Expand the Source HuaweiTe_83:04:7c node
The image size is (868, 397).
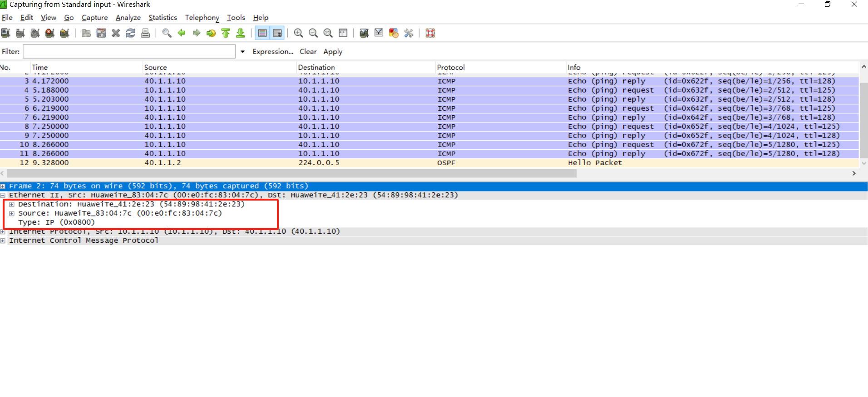(12, 213)
